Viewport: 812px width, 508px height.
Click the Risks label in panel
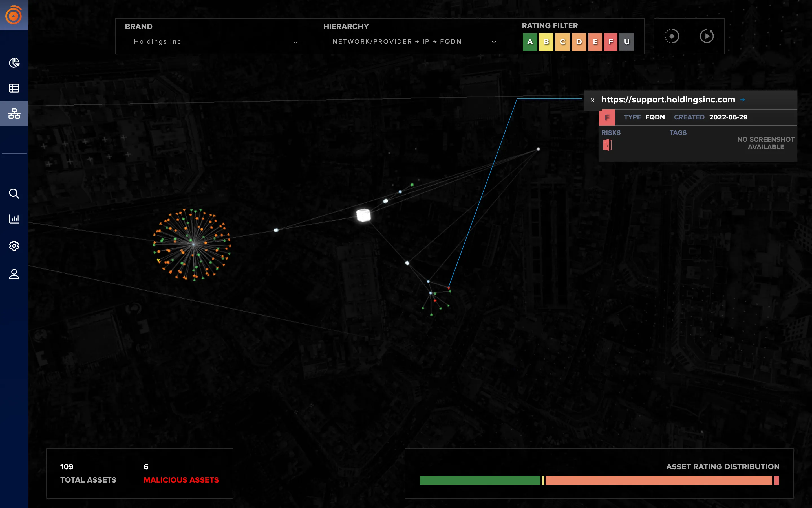click(x=611, y=133)
